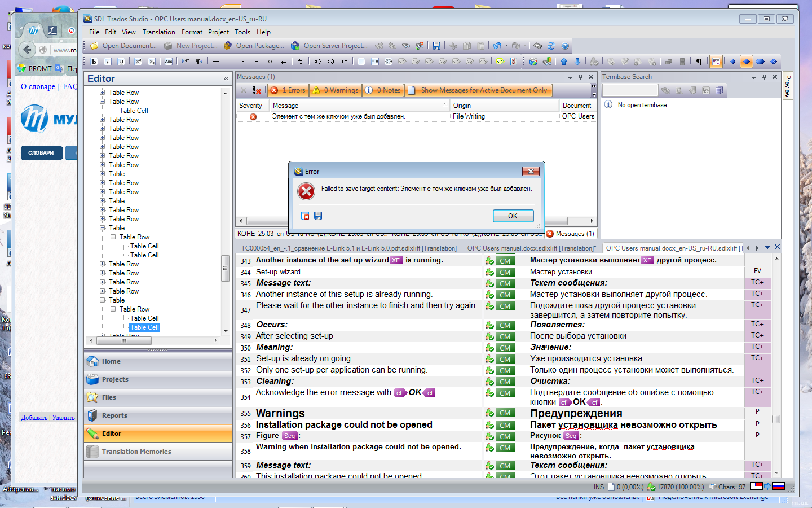Toggle the small blue diamond tag display mode

coord(733,62)
